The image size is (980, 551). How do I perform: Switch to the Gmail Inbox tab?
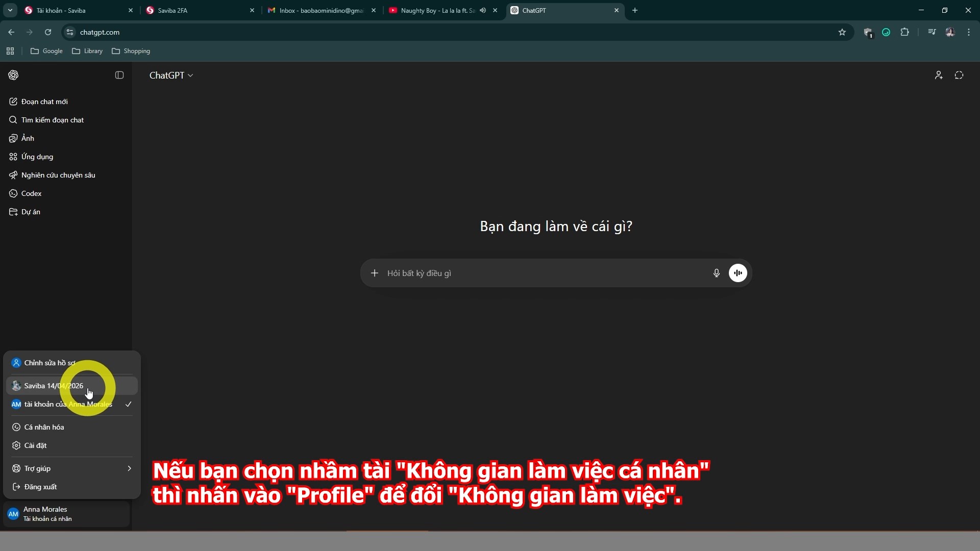322,10
